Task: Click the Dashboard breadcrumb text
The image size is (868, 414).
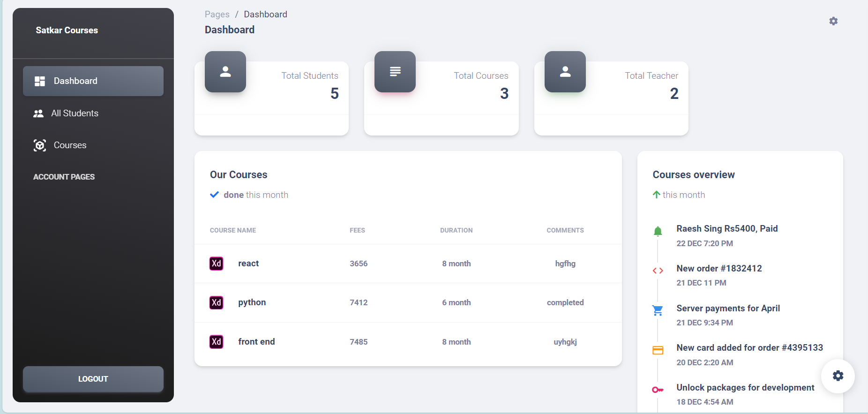Action: click(x=265, y=15)
